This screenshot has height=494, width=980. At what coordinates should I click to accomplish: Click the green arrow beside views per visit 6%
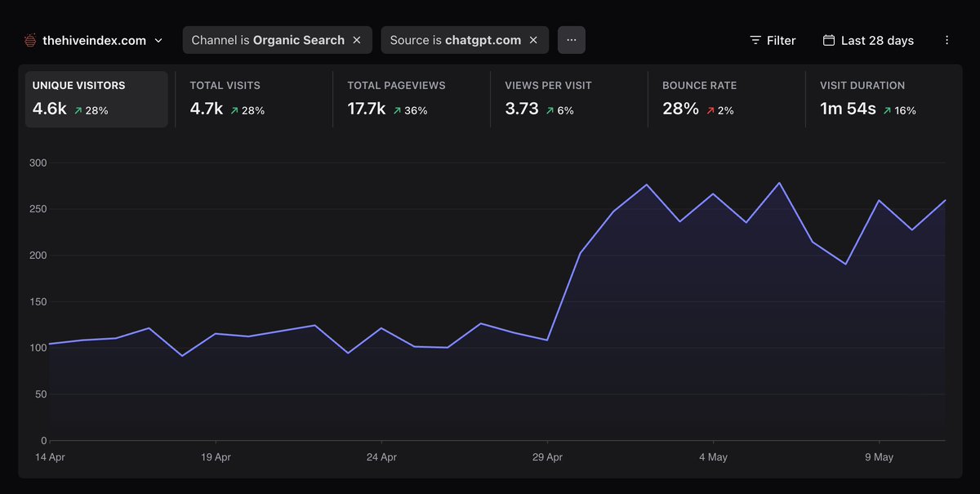[x=550, y=110]
